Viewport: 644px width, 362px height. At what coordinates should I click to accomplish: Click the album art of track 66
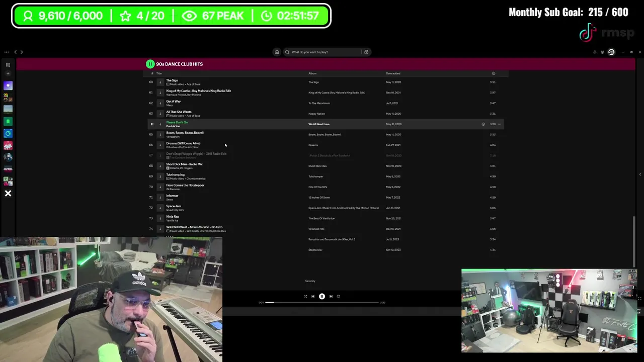pos(160,145)
